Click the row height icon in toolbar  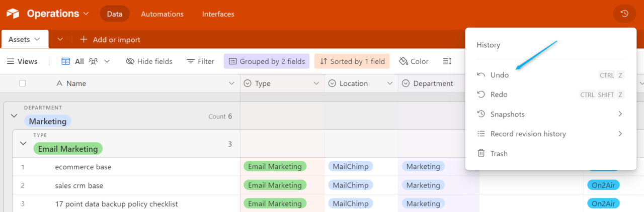pos(447,61)
